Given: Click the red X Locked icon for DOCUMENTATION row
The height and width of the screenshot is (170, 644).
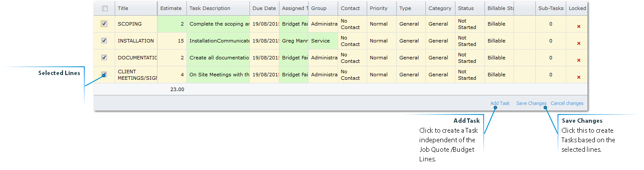Looking at the screenshot, I should point(578,60).
